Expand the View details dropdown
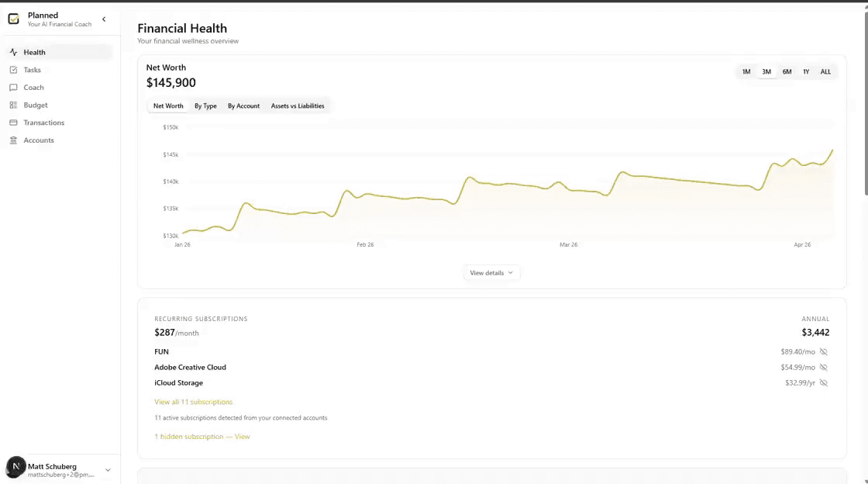The height and width of the screenshot is (484, 868). click(491, 272)
